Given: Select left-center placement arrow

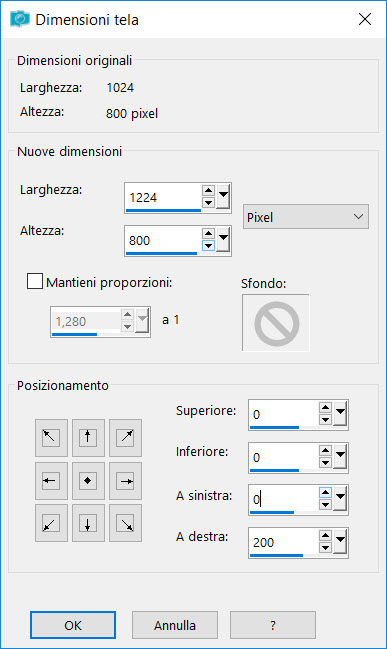Looking at the screenshot, I should [x=51, y=481].
